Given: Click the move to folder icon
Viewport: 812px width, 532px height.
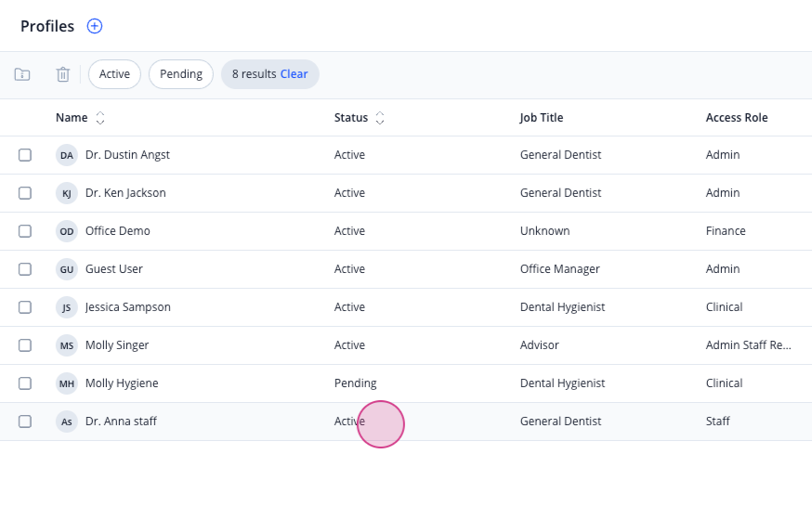Looking at the screenshot, I should 22,74.
